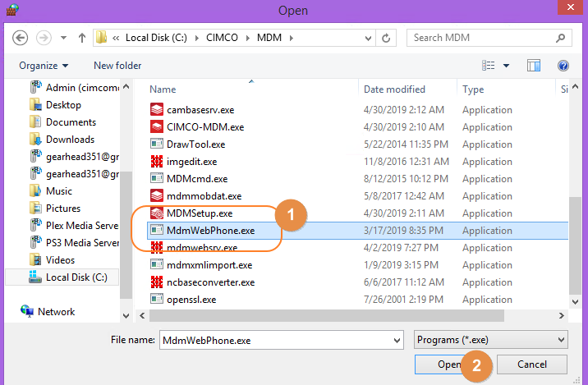Select mdmxmlimport.exe file icon

[x=157, y=264]
